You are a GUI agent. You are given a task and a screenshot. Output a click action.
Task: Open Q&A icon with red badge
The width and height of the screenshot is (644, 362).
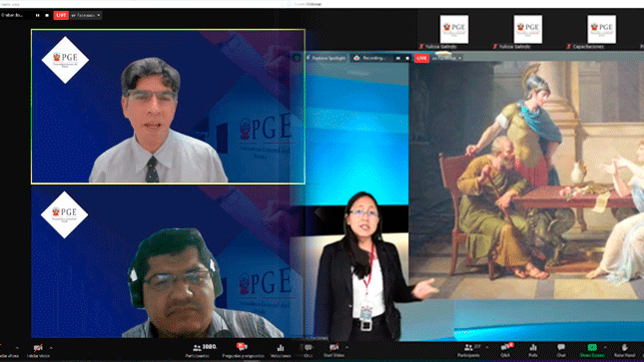click(x=505, y=350)
